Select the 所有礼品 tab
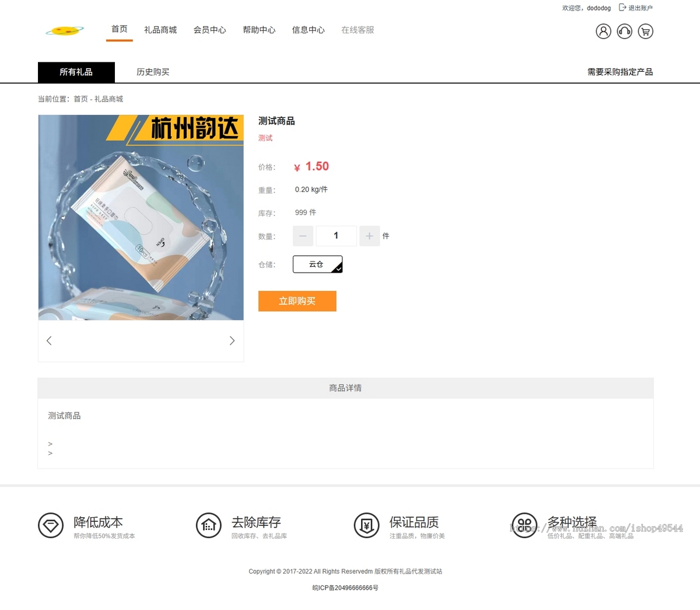This screenshot has height=610, width=700. [x=76, y=72]
